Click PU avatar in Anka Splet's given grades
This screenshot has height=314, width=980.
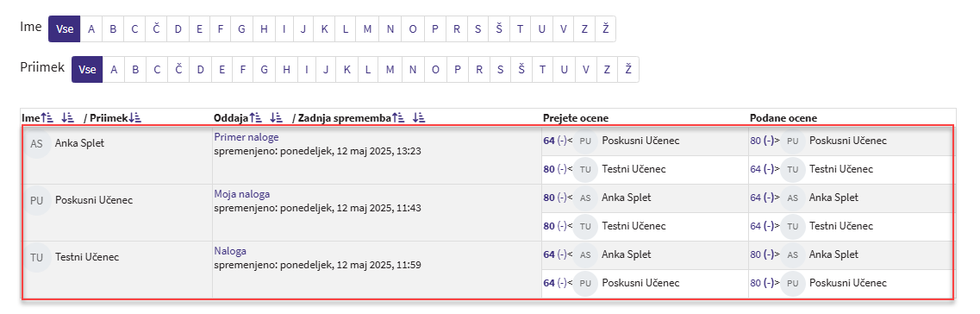(x=792, y=141)
